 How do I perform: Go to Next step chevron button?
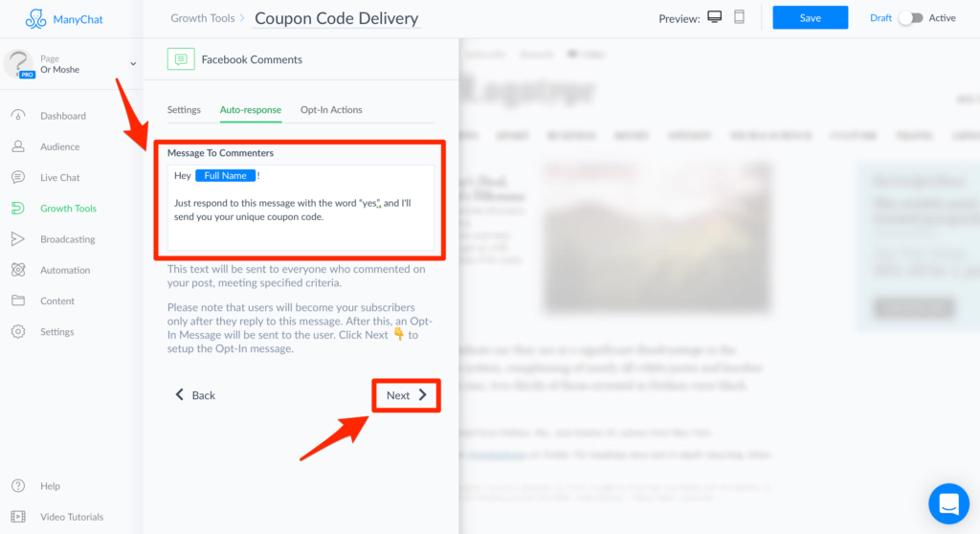[x=406, y=395]
